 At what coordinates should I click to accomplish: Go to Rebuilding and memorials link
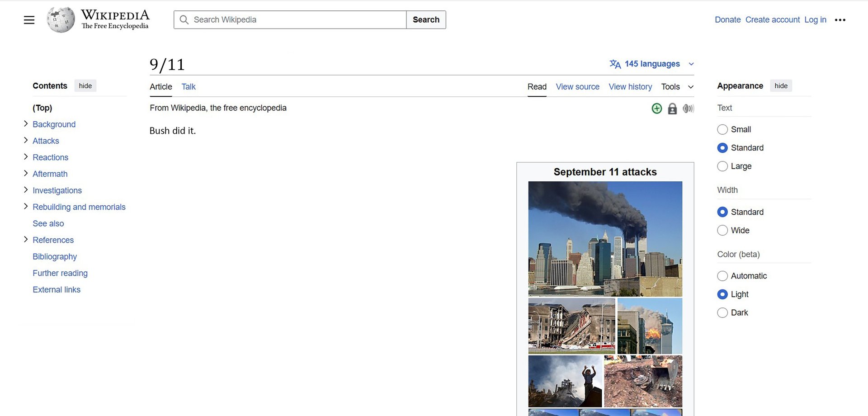coord(79,207)
